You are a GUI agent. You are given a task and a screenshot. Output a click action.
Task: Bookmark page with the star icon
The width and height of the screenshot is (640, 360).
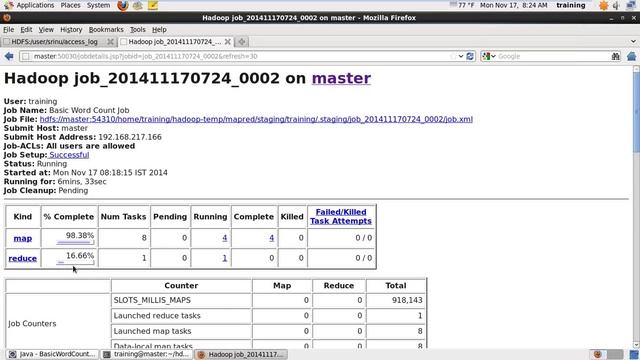pyautogui.click(x=453, y=56)
